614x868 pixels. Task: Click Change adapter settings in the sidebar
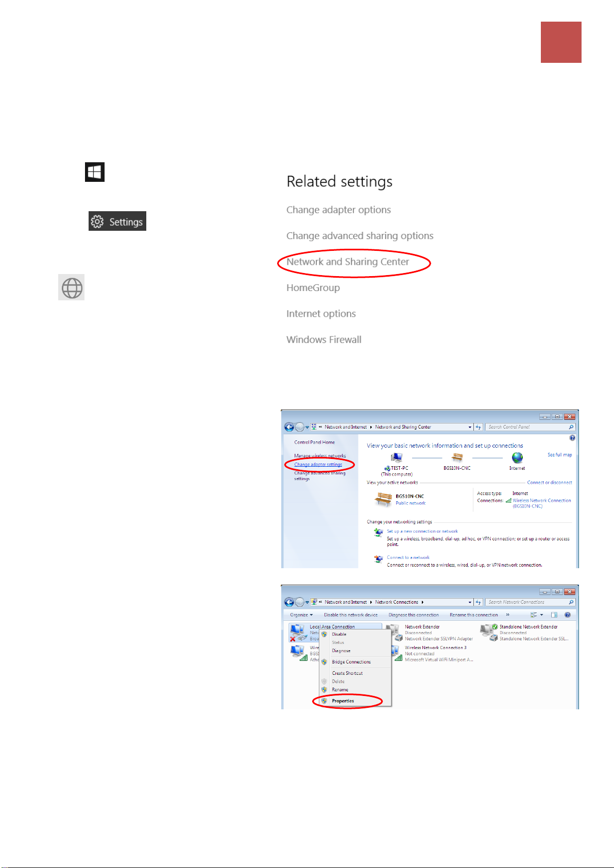point(318,464)
